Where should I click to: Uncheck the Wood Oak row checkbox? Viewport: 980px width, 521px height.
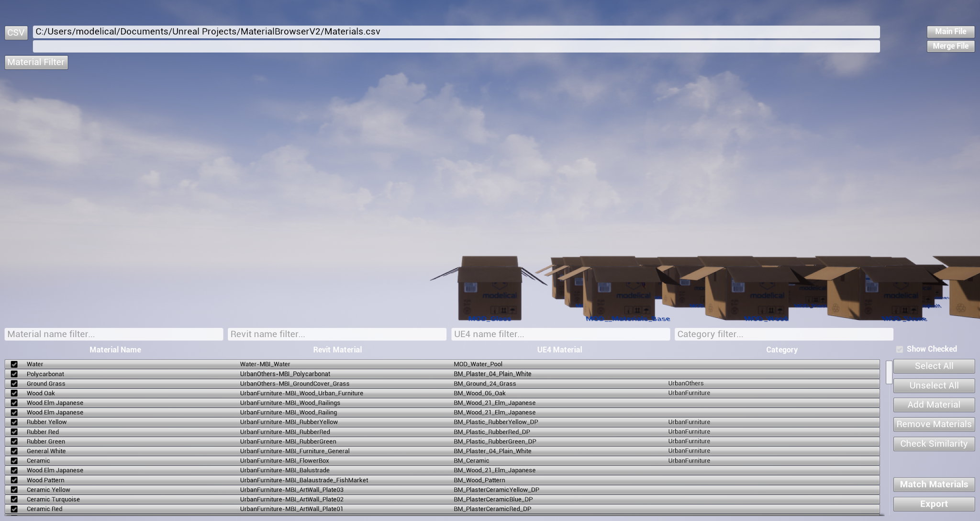[14, 393]
